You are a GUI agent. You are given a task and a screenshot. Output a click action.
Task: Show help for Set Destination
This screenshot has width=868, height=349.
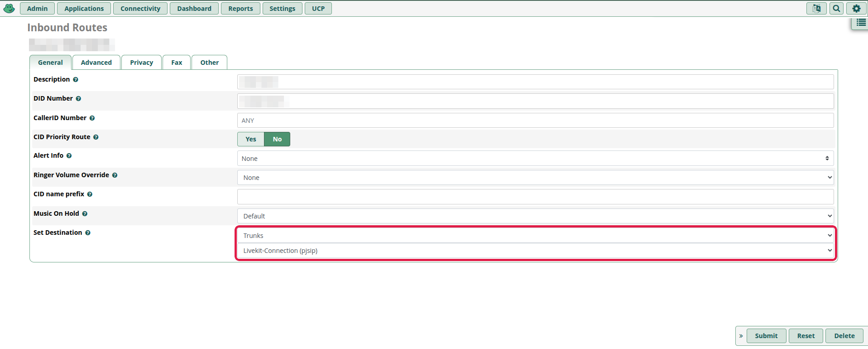88,233
